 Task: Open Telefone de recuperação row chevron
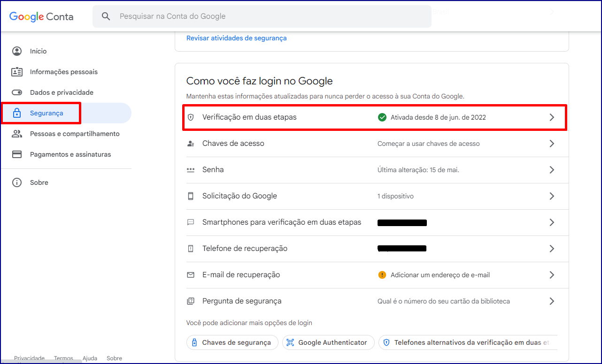(552, 249)
